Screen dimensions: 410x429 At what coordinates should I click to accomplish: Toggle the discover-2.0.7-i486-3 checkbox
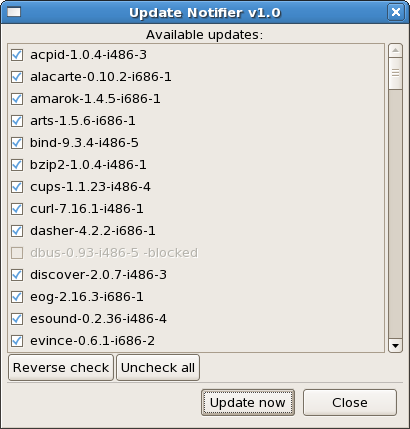point(17,275)
